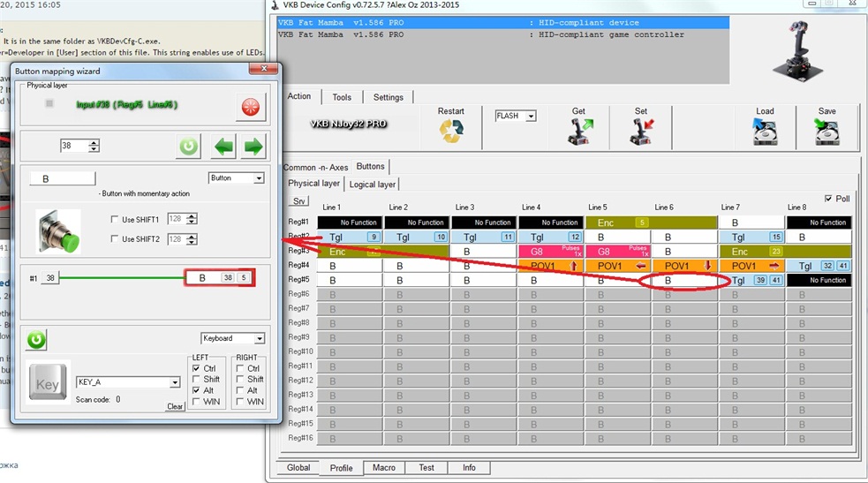Image resolution: width=868 pixels, height=483 pixels.
Task: Select the Buttons tab
Action: click(x=370, y=166)
